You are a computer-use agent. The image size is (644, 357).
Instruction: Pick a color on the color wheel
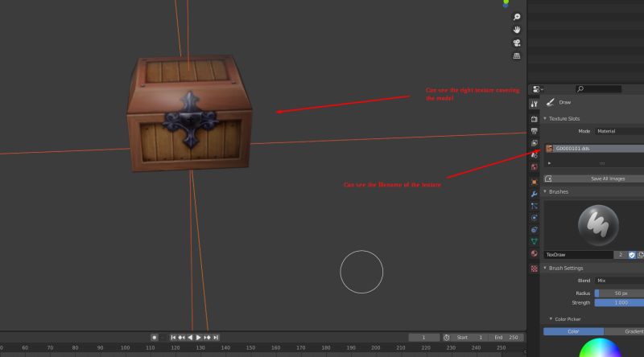tap(600, 348)
